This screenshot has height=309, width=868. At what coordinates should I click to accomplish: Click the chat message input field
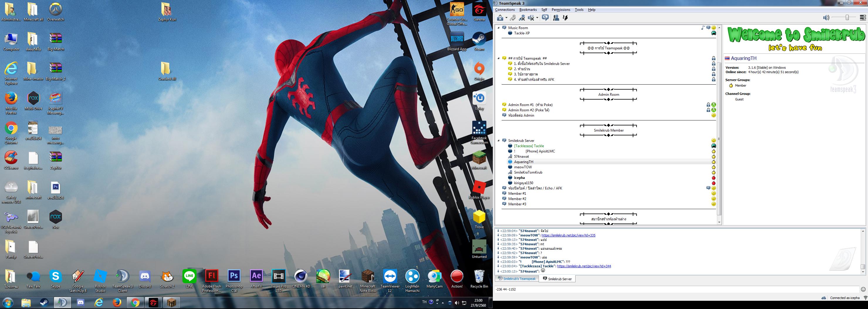click(677, 289)
